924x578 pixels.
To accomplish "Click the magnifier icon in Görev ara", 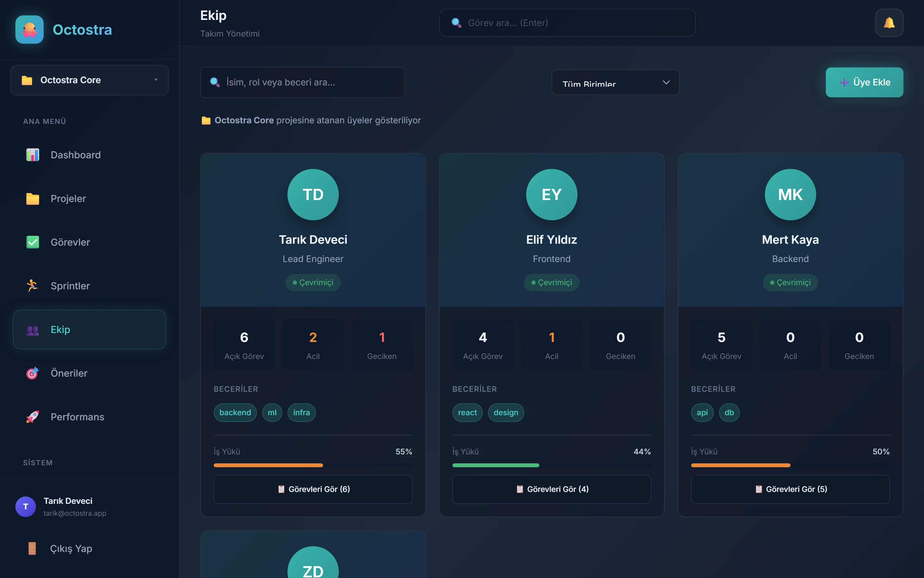I will [456, 23].
